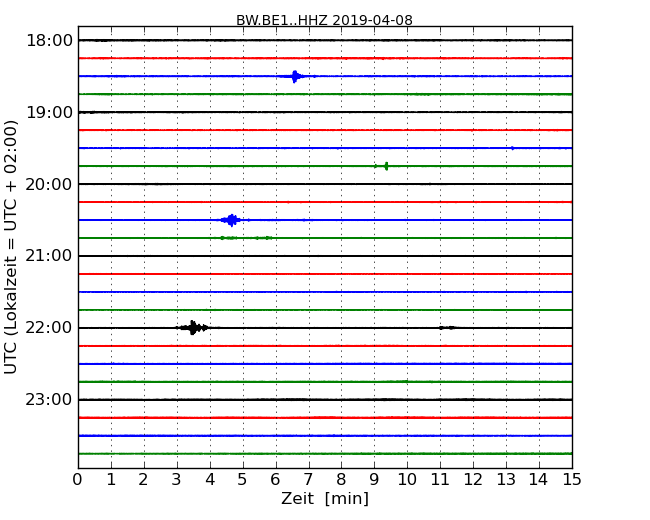Click the 20:00 label on the time axis
The image size is (650, 520).
pos(49,185)
